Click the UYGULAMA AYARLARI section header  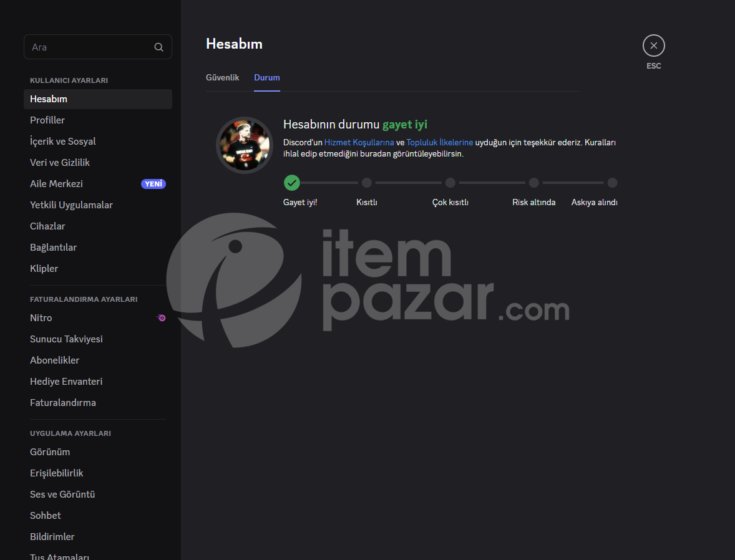pyautogui.click(x=71, y=433)
